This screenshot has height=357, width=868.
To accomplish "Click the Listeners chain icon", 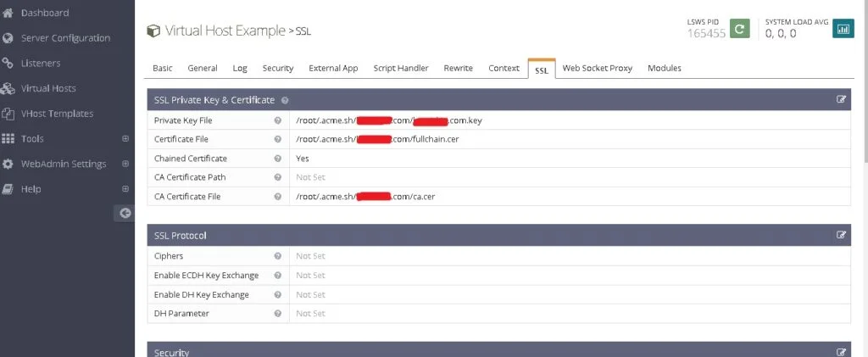I will [x=8, y=63].
